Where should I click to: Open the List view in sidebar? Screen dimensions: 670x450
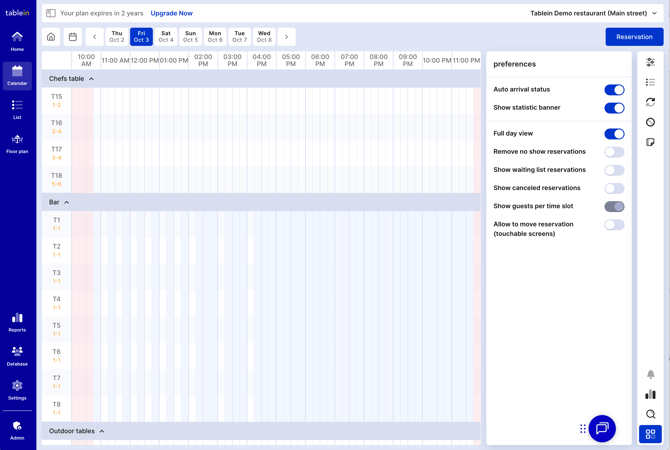coord(17,109)
